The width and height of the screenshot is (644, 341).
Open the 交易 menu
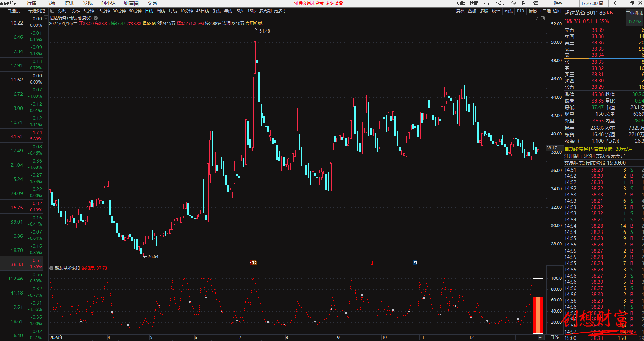(152, 3)
